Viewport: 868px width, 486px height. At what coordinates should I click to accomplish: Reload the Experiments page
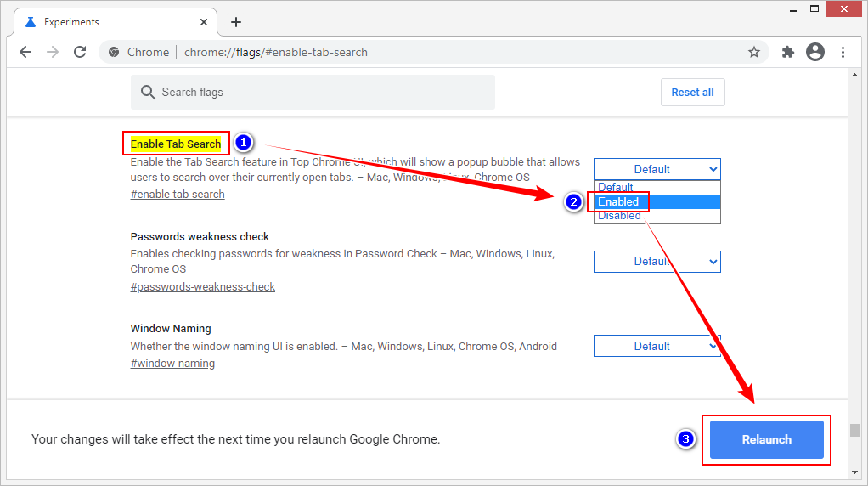coord(80,52)
